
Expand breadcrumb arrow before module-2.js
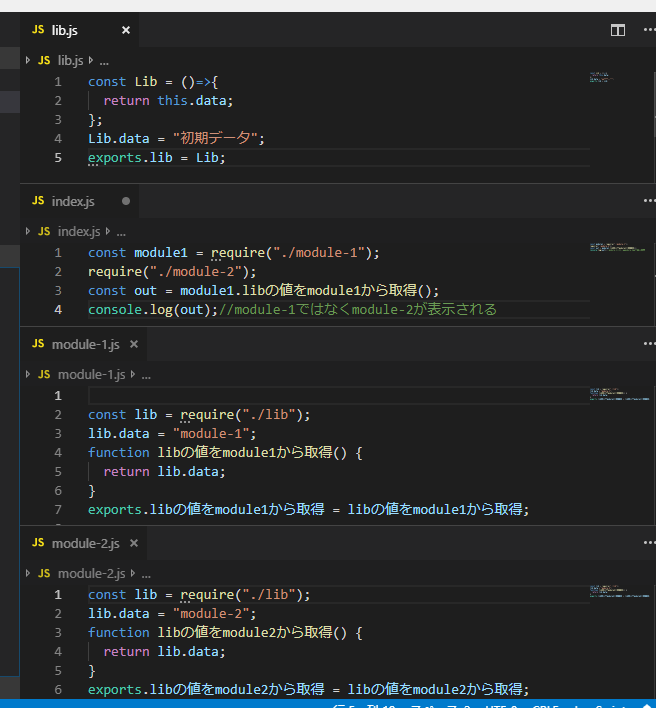(x=28, y=573)
